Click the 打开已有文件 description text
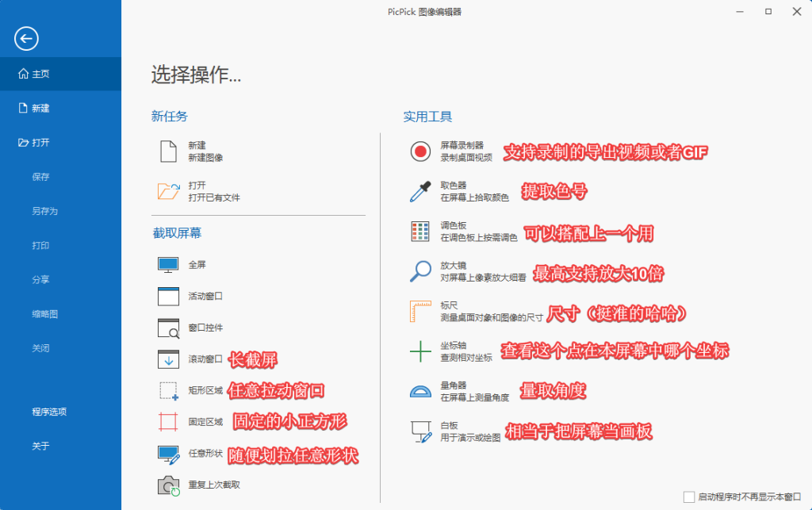 click(214, 197)
